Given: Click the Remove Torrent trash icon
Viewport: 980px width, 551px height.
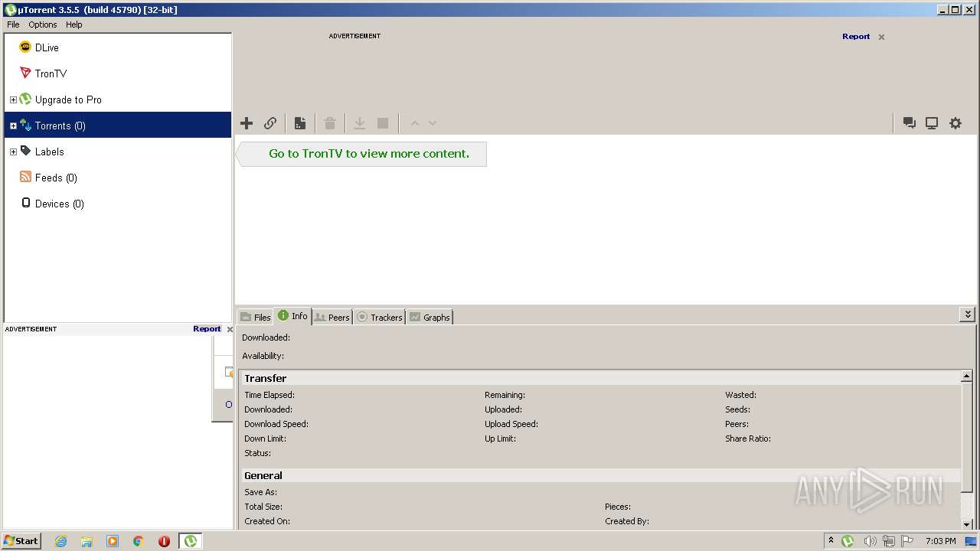Looking at the screenshot, I should point(330,123).
